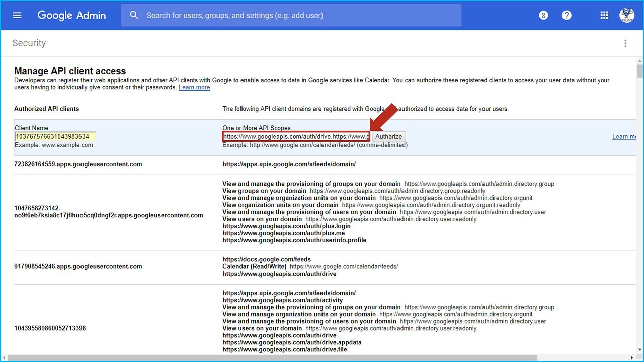Click the https://docs.google.com/feeds scope
Viewport: 644px width, 362px height.
pos(267,259)
